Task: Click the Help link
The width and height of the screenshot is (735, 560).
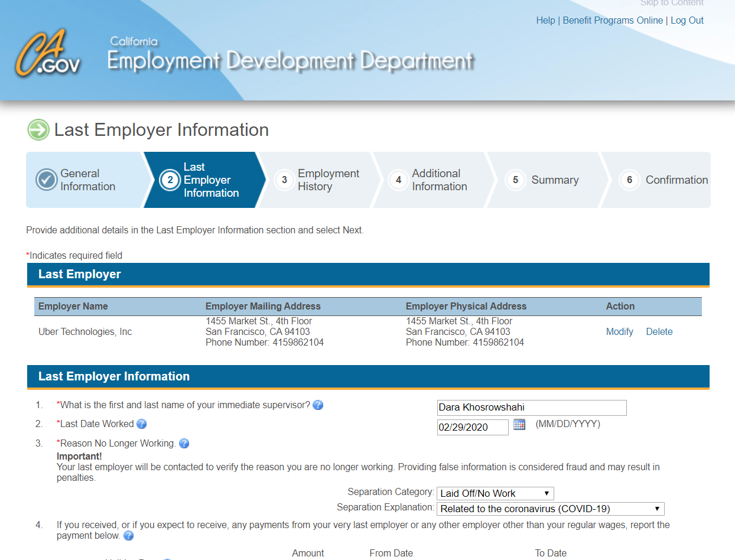Action: pyautogui.click(x=545, y=20)
